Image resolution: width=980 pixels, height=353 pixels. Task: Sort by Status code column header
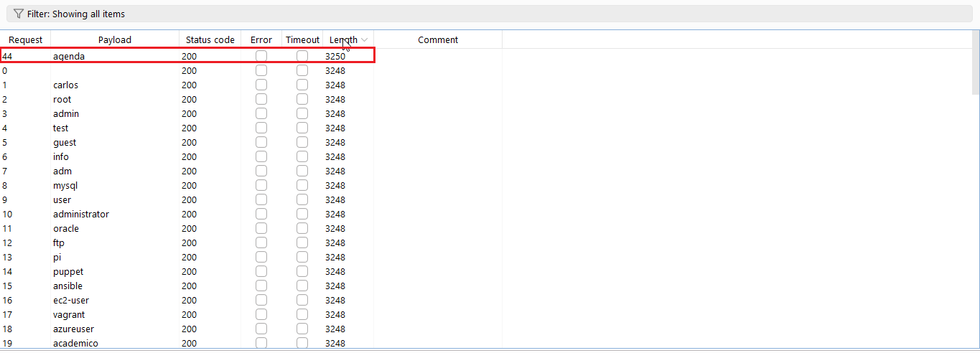(x=210, y=39)
